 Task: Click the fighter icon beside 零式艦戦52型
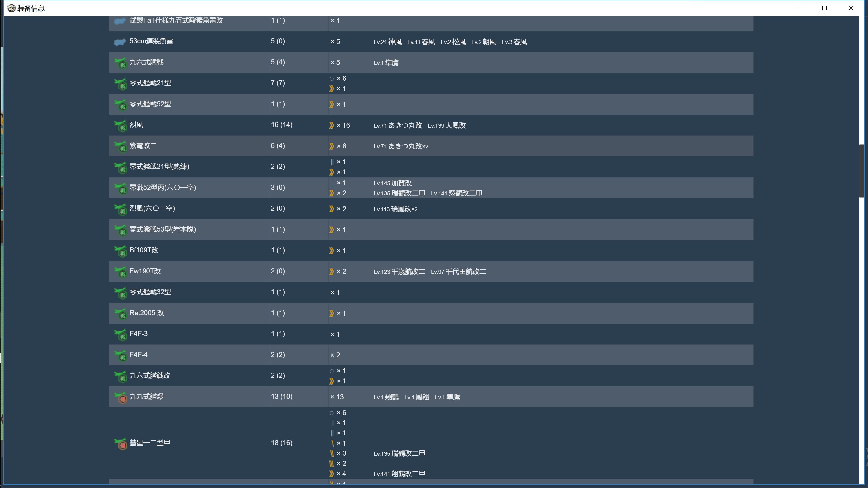point(120,105)
